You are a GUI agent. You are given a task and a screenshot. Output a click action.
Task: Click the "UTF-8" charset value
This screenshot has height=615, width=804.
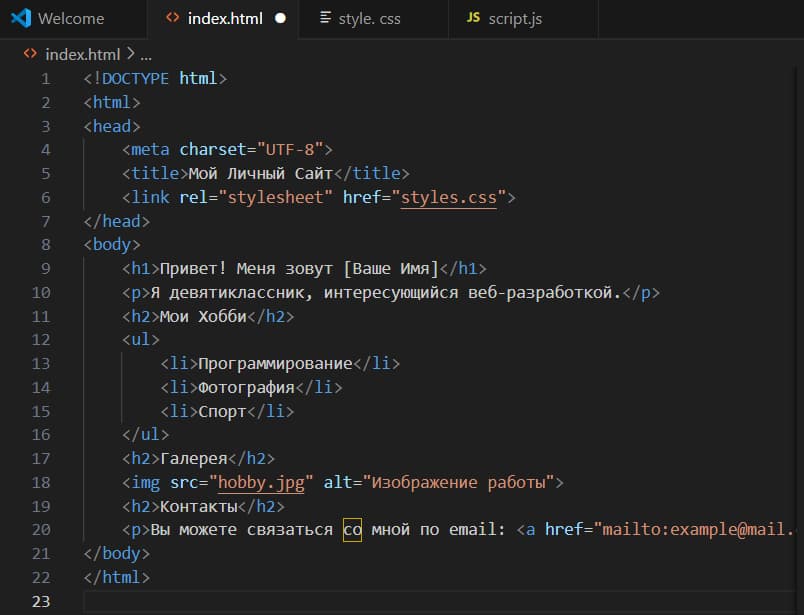tap(290, 150)
